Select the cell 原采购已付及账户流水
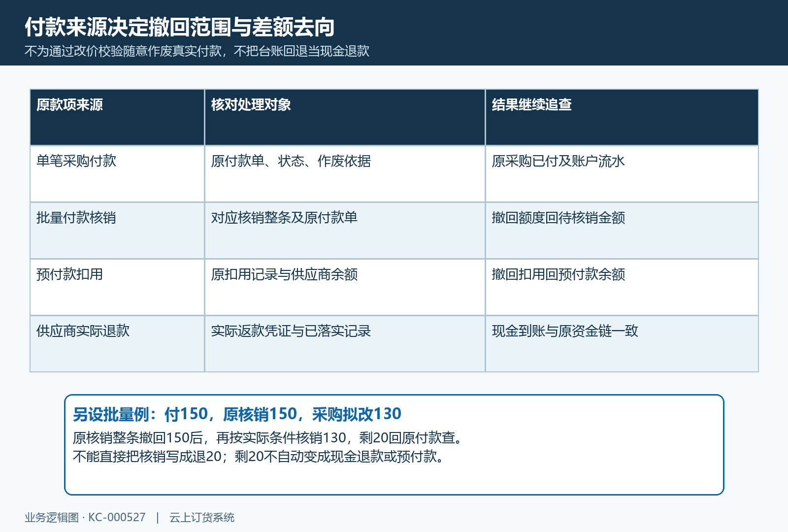This screenshot has width=788, height=532. [x=622, y=174]
